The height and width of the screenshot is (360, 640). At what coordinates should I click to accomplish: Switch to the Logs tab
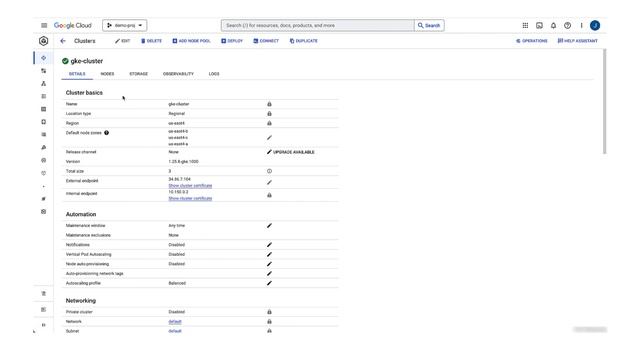(x=214, y=74)
